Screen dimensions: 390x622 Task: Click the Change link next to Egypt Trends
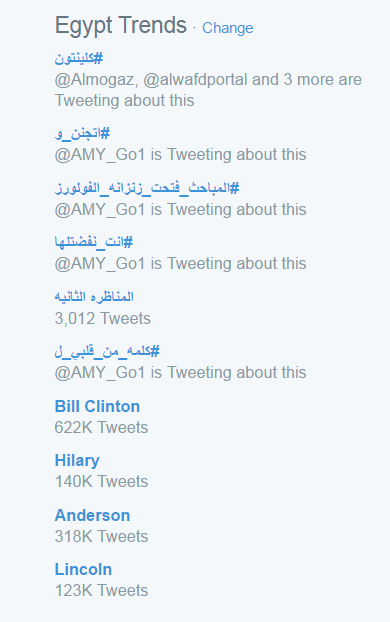[x=227, y=28]
